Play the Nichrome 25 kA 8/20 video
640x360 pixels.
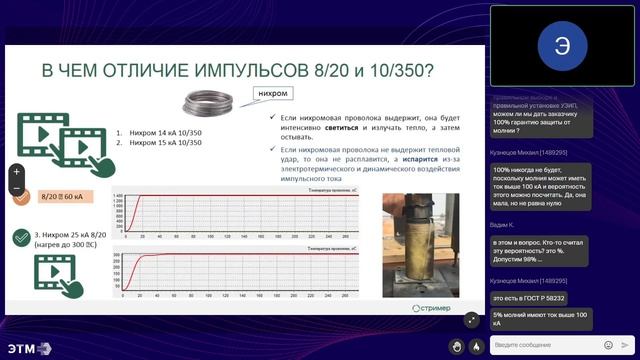pos(58,276)
